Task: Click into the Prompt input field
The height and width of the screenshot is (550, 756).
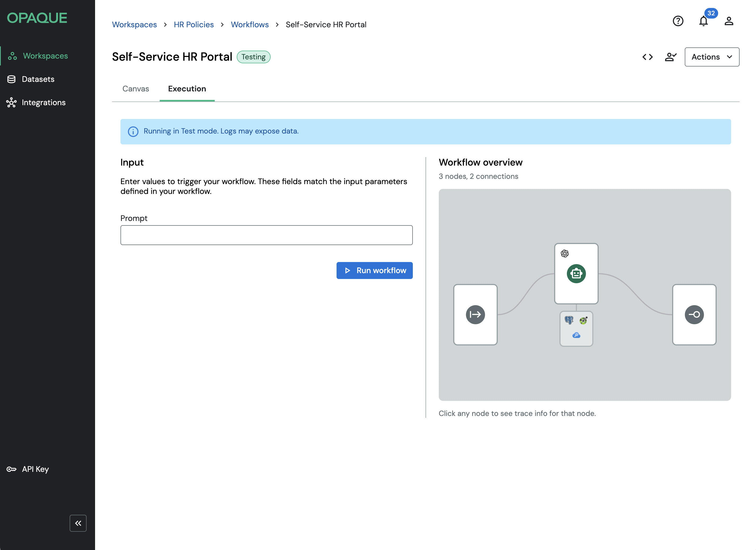Action: tap(266, 235)
